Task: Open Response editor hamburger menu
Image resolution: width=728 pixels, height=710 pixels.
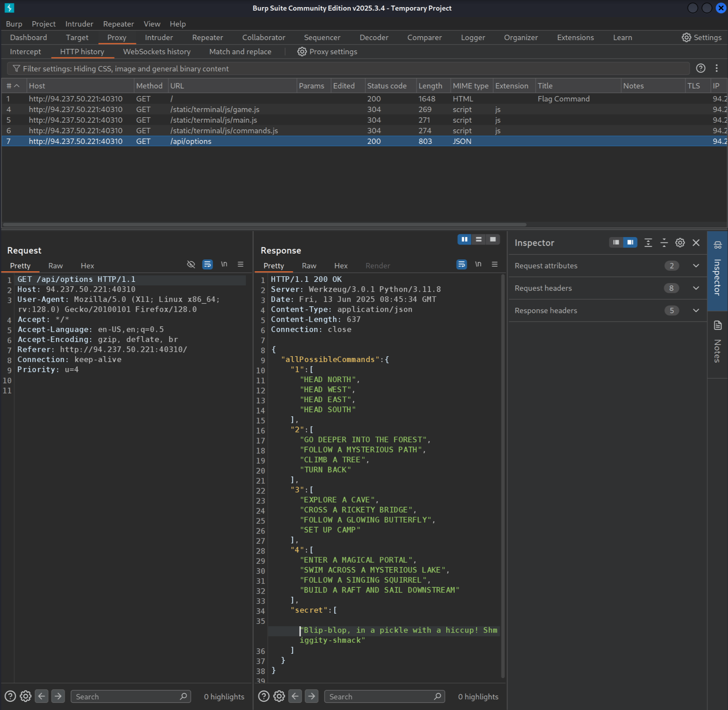Action: (495, 264)
